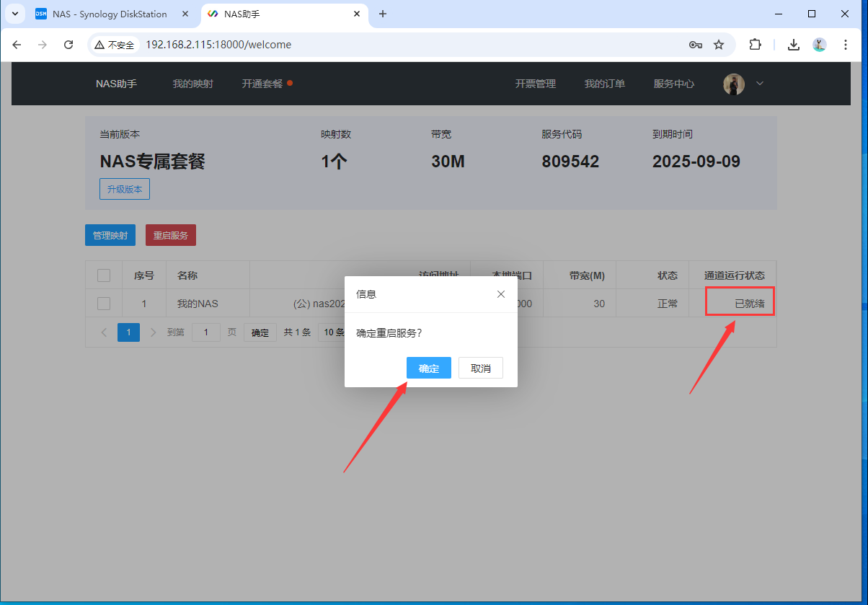Screen dimensions: 868x605
Task: Bookmark this page using the star icon
Action: pos(719,45)
